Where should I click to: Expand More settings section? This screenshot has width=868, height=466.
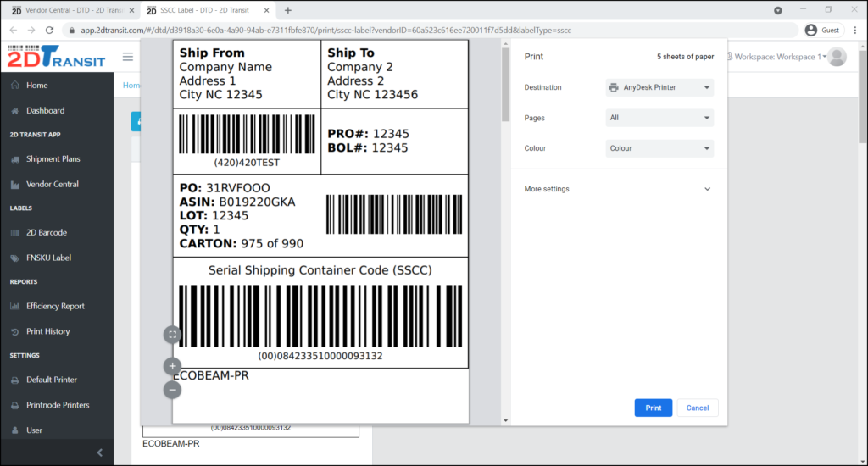tap(618, 189)
